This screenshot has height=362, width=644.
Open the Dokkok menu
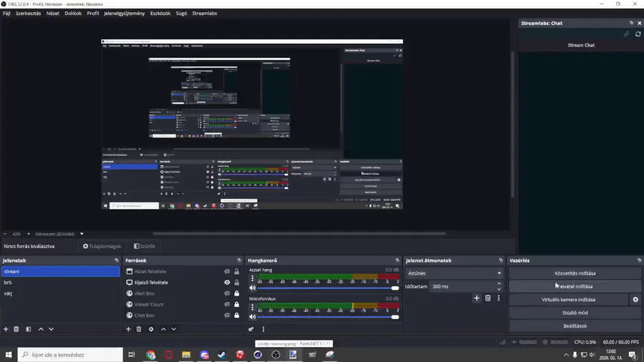(x=73, y=13)
